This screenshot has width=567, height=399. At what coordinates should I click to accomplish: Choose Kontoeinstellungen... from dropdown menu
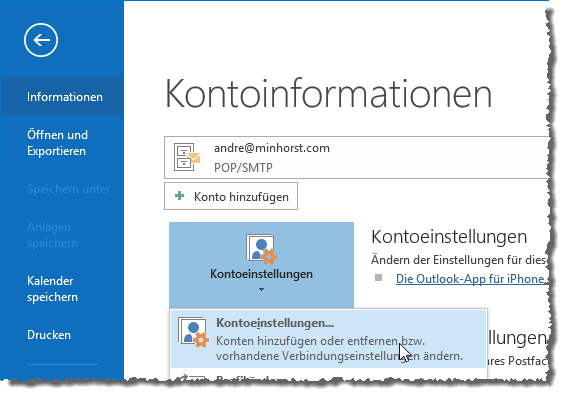tap(328, 339)
